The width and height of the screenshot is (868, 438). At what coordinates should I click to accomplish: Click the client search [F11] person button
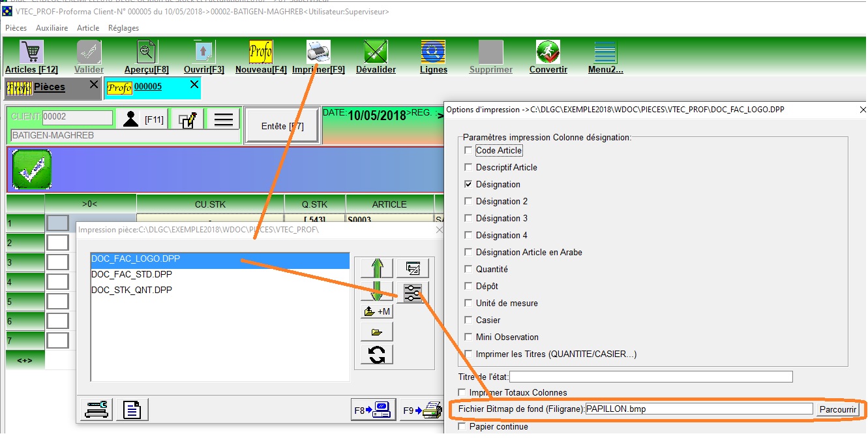click(x=142, y=119)
